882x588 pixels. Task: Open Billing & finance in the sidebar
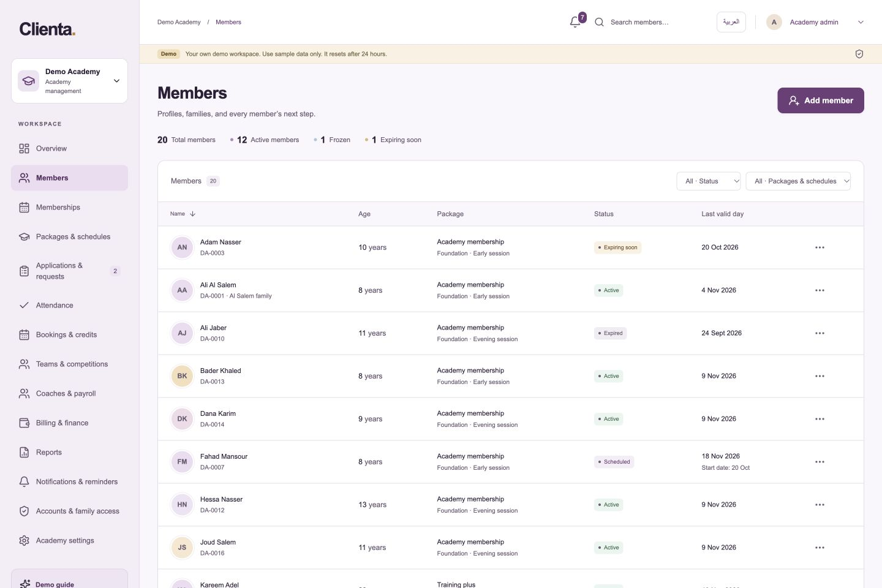[x=69, y=423]
